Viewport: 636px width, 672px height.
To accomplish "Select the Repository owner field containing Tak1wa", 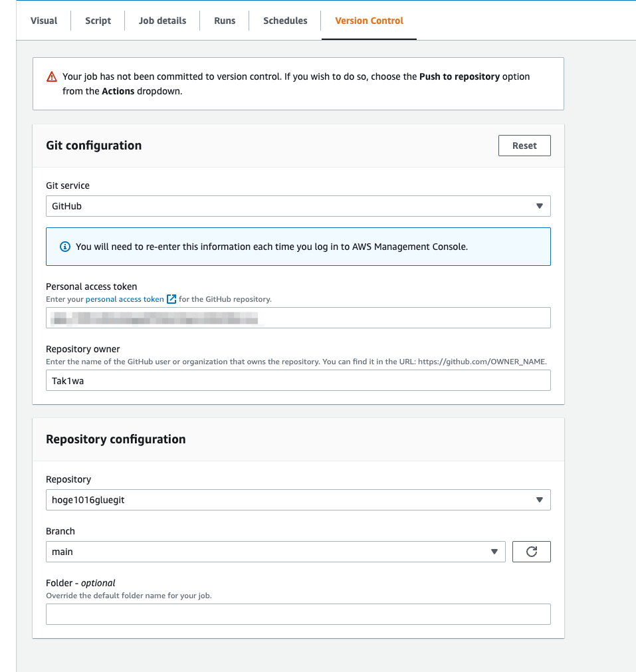I will coord(298,380).
